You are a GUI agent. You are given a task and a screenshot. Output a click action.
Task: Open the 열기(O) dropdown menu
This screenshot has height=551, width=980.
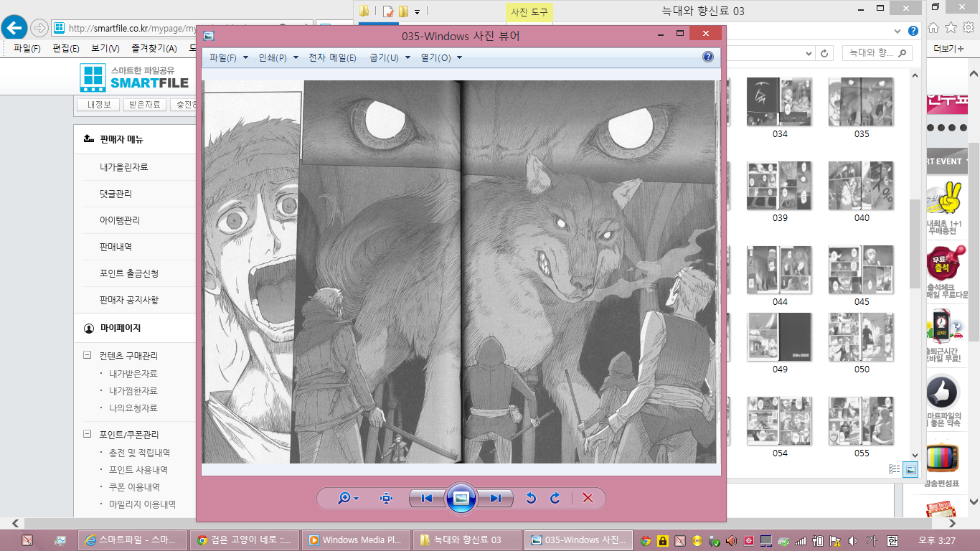[441, 57]
